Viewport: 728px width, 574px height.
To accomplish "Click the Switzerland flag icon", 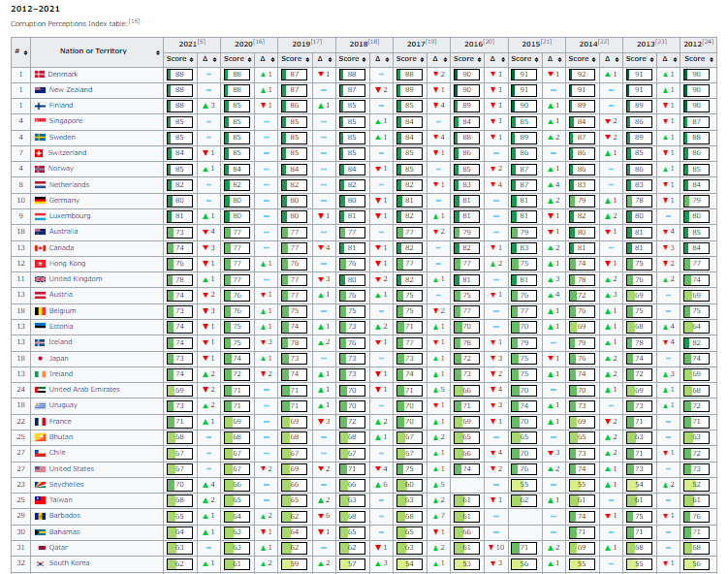I will pos(40,153).
